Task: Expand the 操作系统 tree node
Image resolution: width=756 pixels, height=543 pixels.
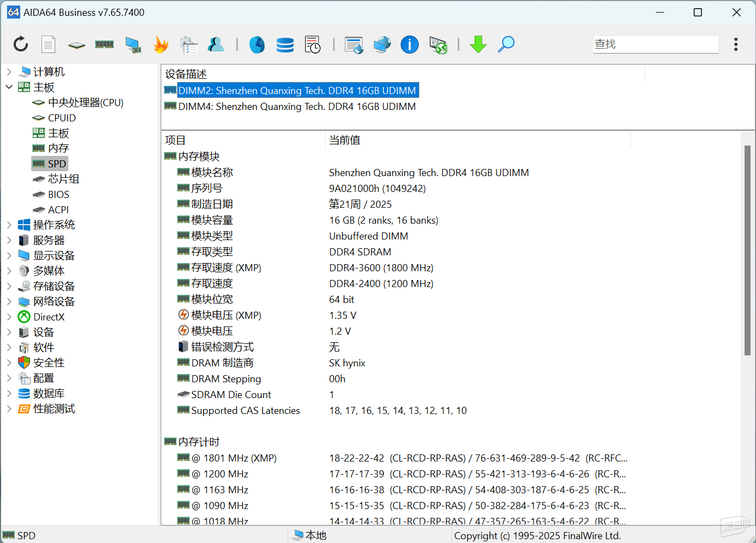Action: 9,225
